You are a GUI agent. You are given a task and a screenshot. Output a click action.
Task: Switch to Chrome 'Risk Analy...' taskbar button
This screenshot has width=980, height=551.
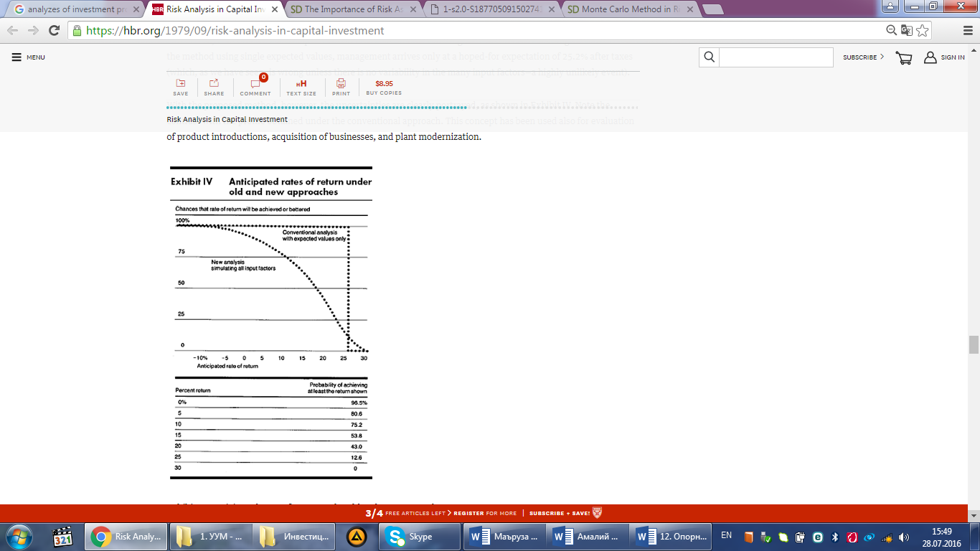[x=126, y=536]
